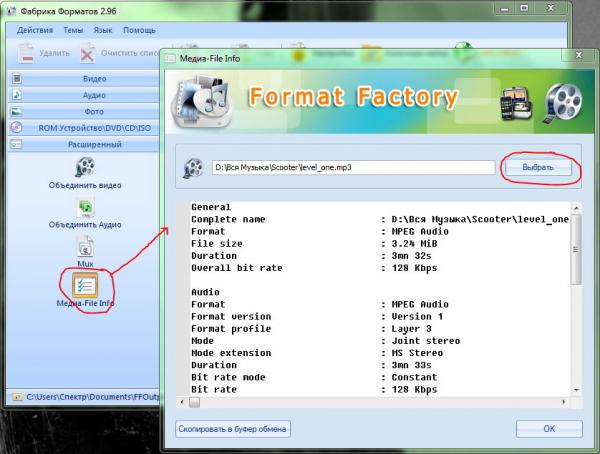Click the 'File size' value 3.24 MiB
The height and width of the screenshot is (454, 600).
pyautogui.click(x=414, y=243)
